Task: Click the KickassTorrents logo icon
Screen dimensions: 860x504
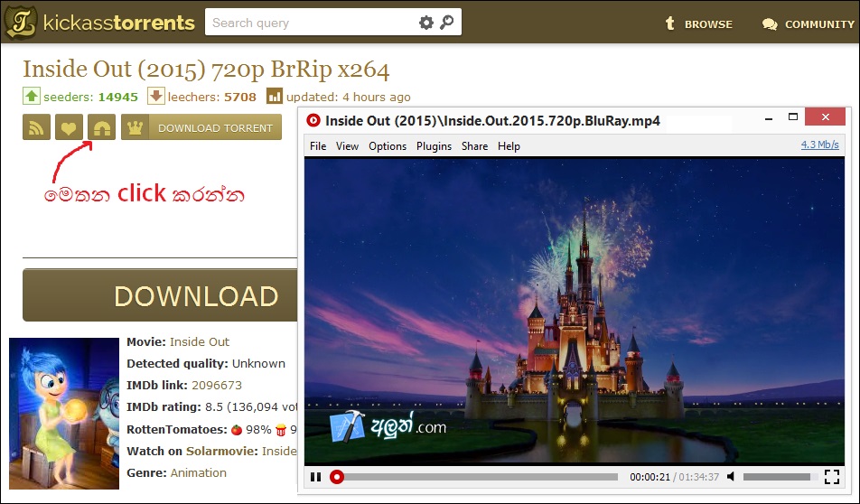Action: pyautogui.click(x=20, y=23)
